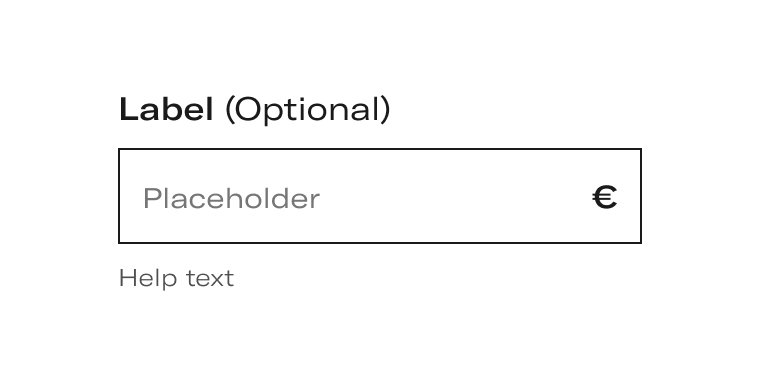The image size is (762, 368).
Task: Click the word Label above the input
Action: 166,109
